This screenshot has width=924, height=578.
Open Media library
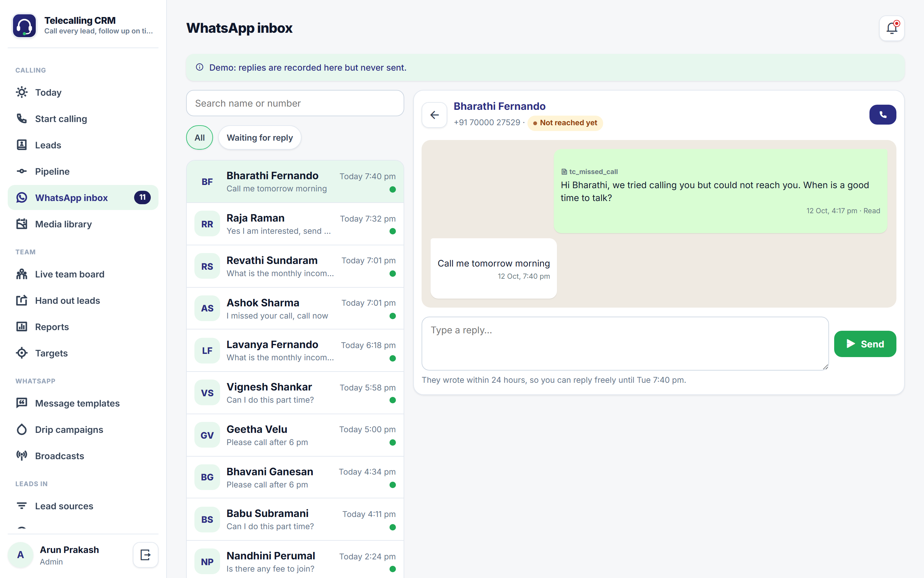tap(83, 224)
